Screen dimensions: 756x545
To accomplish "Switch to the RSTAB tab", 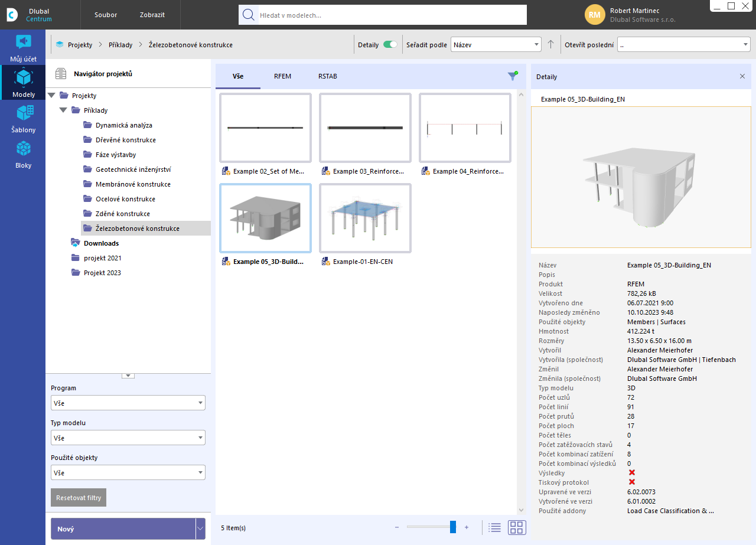I will click(328, 76).
